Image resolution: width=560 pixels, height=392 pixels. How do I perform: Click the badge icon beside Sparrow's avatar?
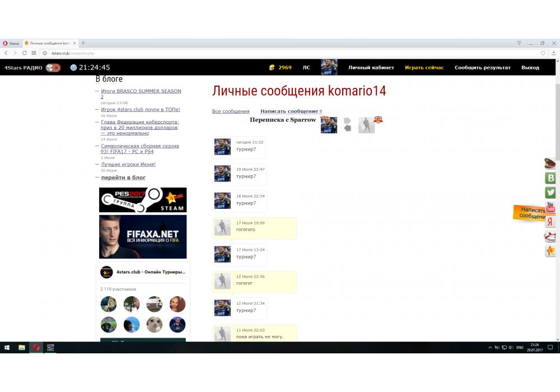[x=378, y=120]
